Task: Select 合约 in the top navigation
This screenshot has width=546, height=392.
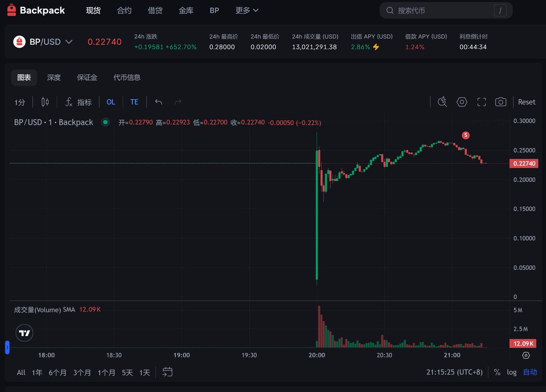Action: tap(123, 10)
